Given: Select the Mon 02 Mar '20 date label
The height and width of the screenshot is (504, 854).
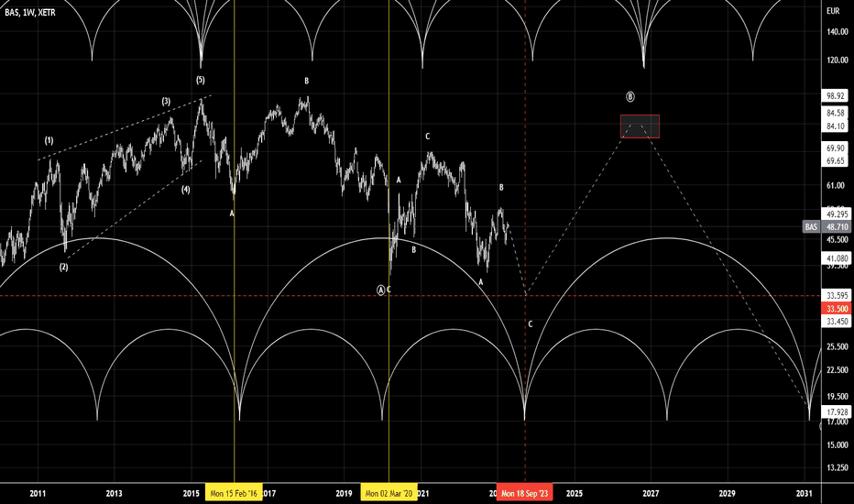Looking at the screenshot, I should (x=389, y=494).
